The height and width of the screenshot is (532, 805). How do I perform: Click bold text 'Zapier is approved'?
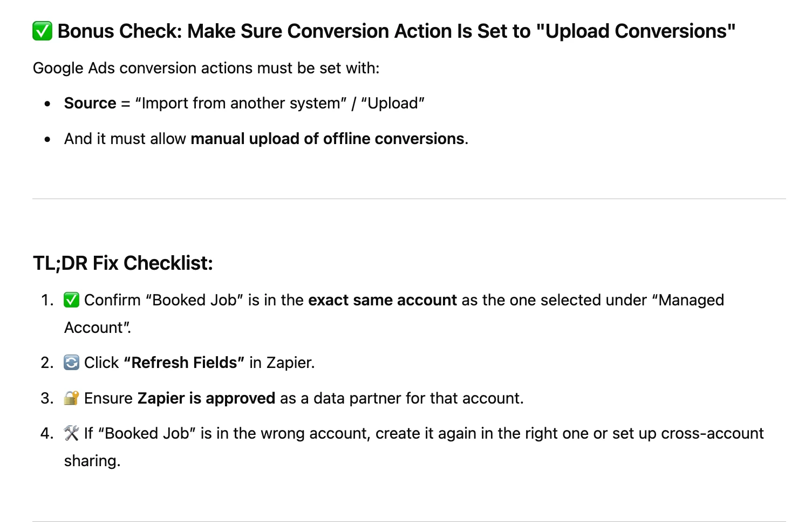coord(206,398)
